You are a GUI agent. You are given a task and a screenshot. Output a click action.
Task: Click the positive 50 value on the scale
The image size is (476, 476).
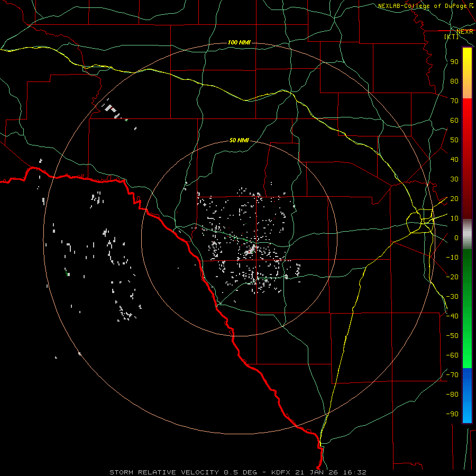click(454, 140)
